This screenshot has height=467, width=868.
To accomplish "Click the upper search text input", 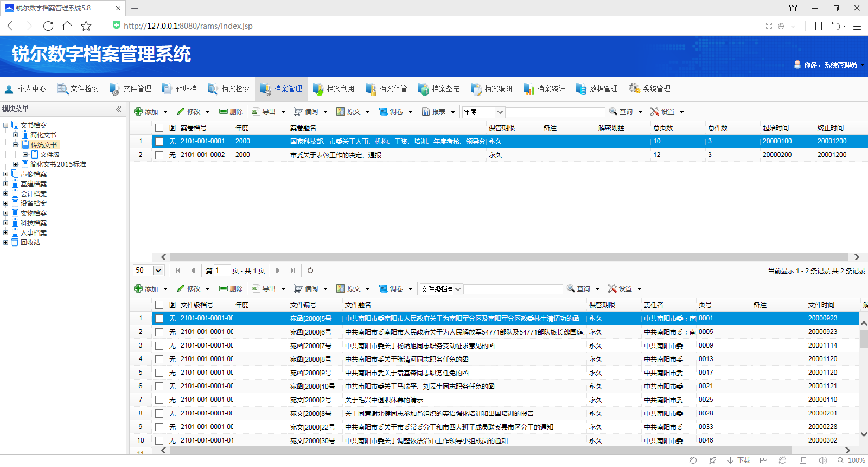I will 556,112.
